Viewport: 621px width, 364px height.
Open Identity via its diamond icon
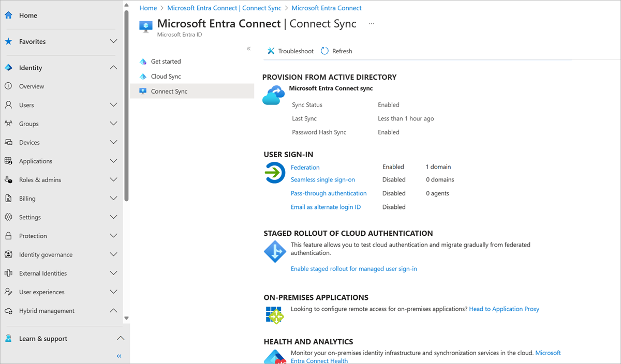point(8,67)
